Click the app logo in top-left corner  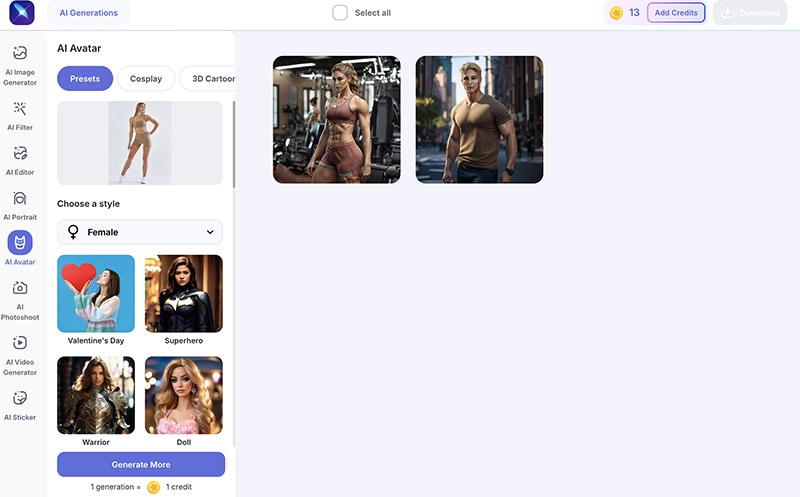click(22, 13)
